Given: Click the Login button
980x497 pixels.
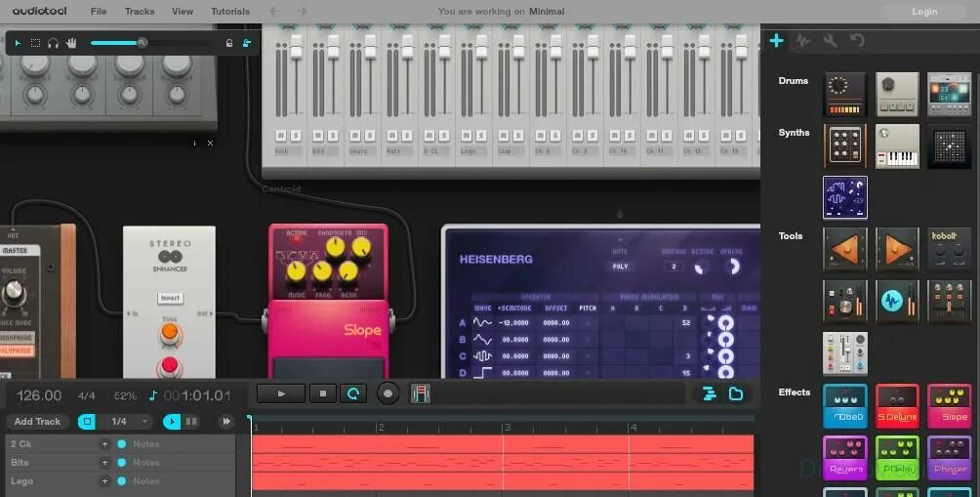Looking at the screenshot, I should point(924,12).
